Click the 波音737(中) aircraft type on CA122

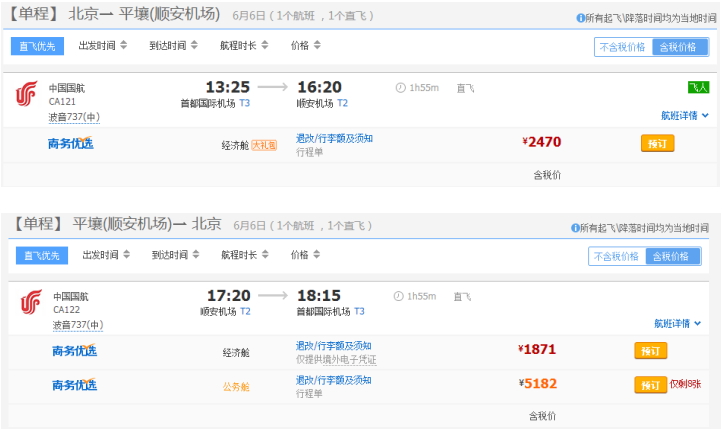point(78,325)
